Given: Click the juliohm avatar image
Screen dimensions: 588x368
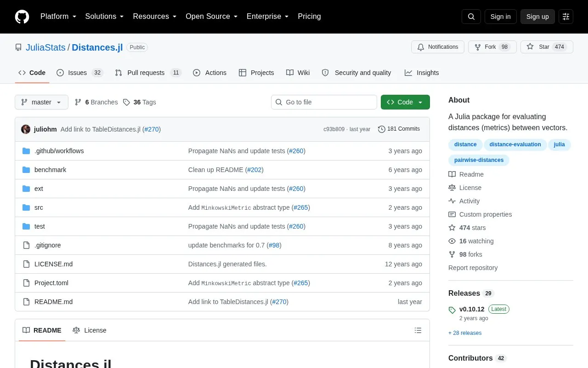Looking at the screenshot, I should [x=26, y=129].
